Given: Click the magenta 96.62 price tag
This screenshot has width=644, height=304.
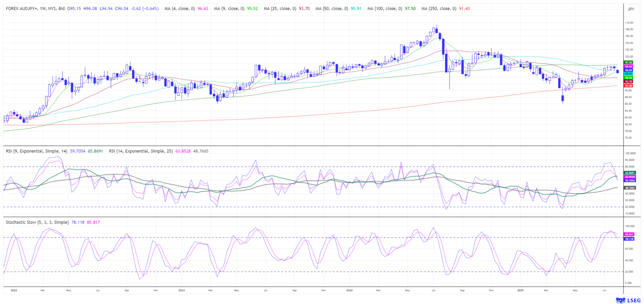Looking at the screenshot, I should click(x=628, y=67).
